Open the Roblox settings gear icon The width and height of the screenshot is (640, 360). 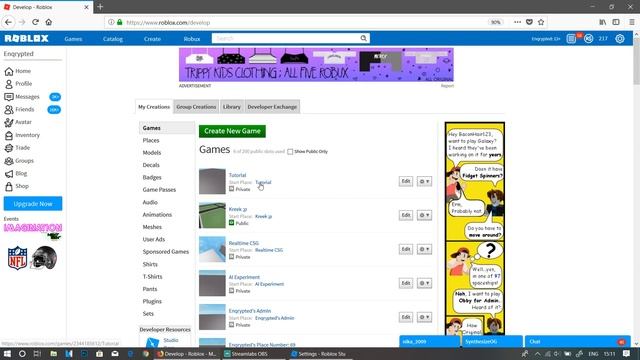pos(620,38)
